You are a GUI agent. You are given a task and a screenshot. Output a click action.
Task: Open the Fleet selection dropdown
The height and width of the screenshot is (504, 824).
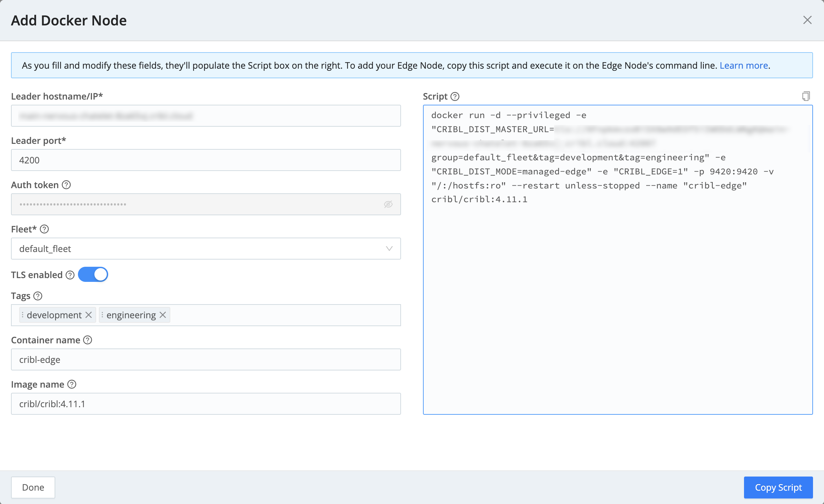206,249
